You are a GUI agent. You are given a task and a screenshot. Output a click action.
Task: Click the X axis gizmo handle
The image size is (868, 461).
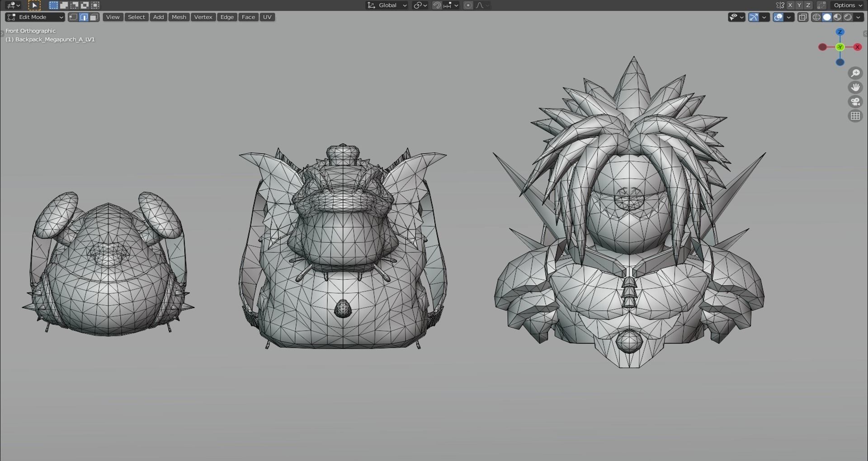coord(857,47)
